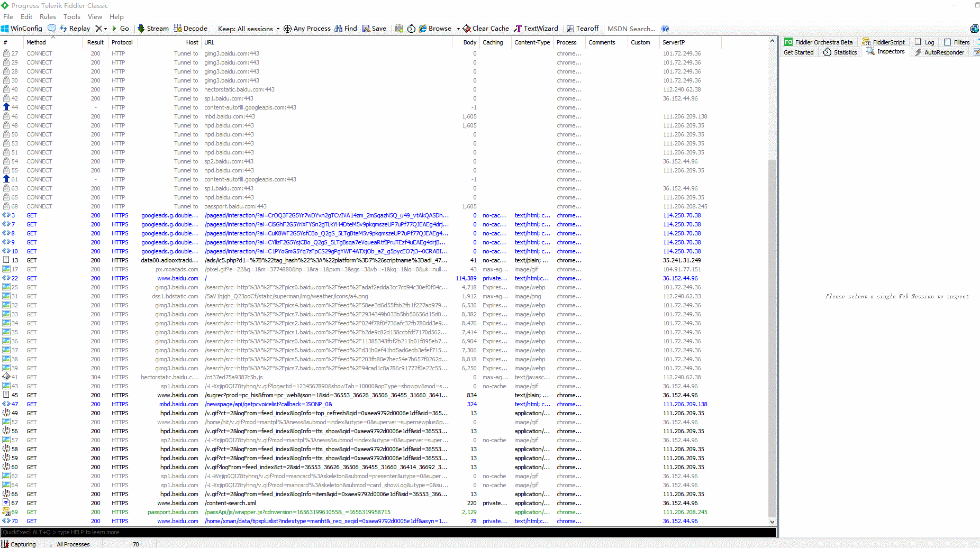Open the Keep: All sessions dropdown
The width and height of the screenshot is (980, 548).
pyautogui.click(x=249, y=29)
